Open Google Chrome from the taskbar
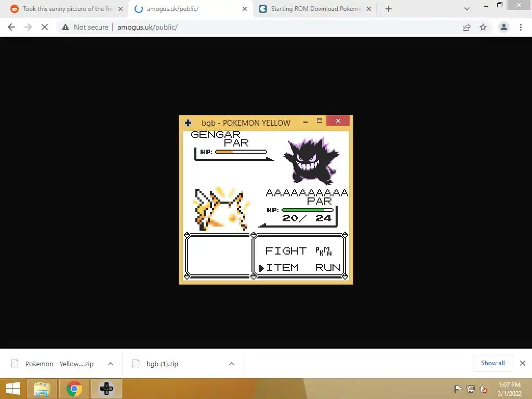This screenshot has height=399, width=532. click(74, 389)
